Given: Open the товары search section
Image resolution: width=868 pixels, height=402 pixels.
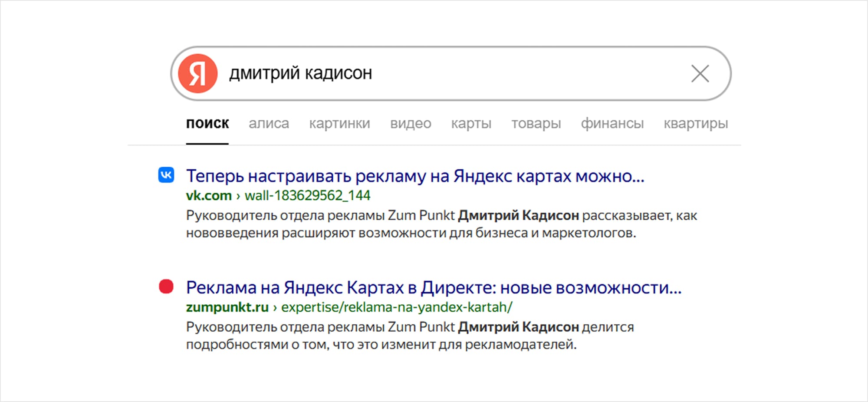Looking at the screenshot, I should pyautogui.click(x=536, y=123).
